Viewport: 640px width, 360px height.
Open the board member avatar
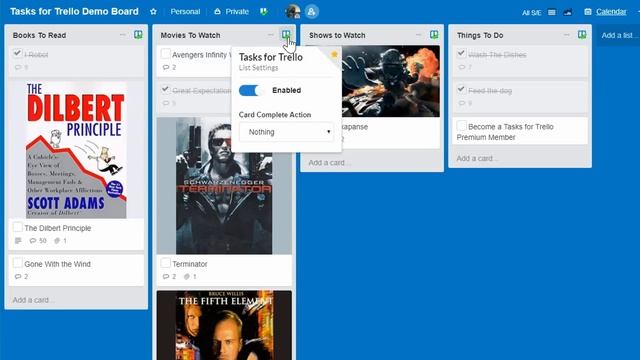point(293,11)
